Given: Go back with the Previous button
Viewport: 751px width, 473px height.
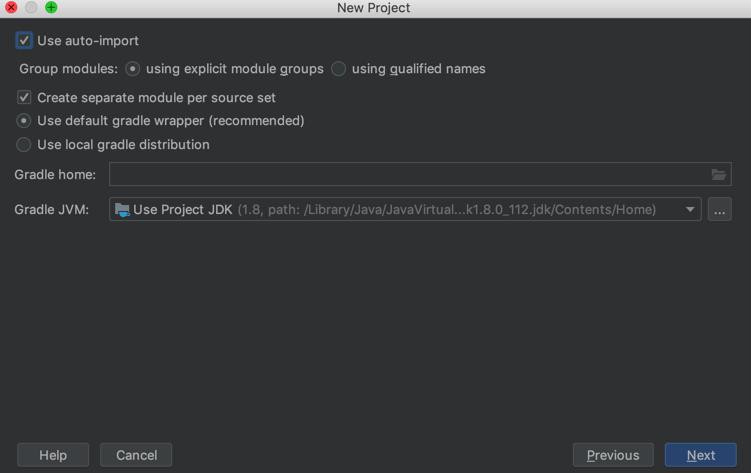Looking at the screenshot, I should pos(612,455).
